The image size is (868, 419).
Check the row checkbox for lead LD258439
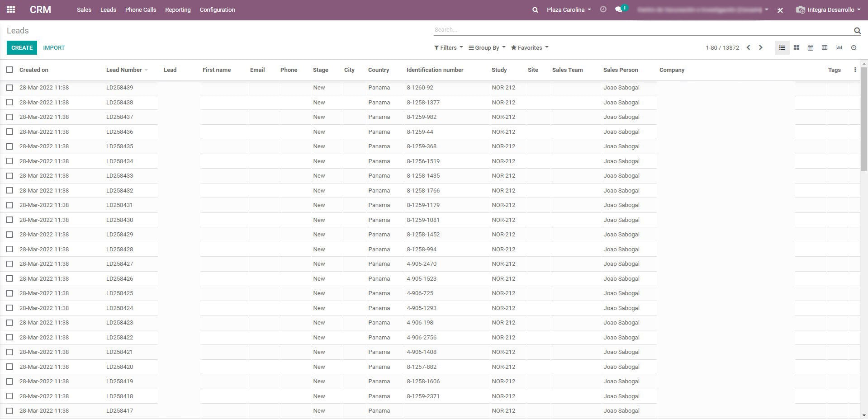[x=9, y=87]
